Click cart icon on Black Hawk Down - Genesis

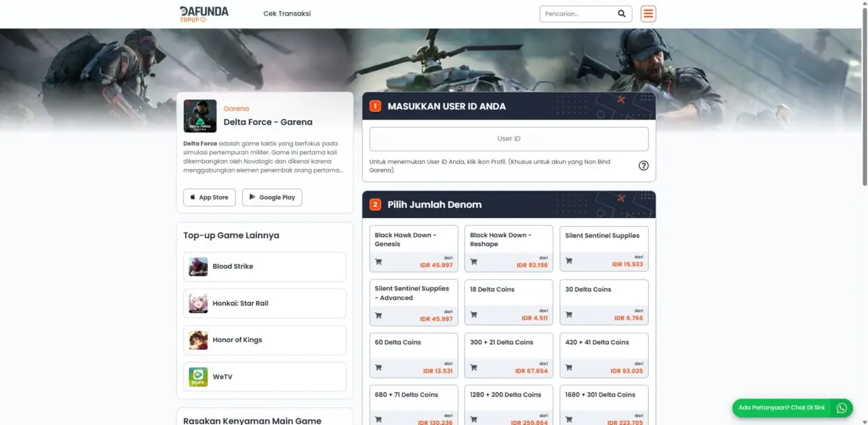[378, 261]
